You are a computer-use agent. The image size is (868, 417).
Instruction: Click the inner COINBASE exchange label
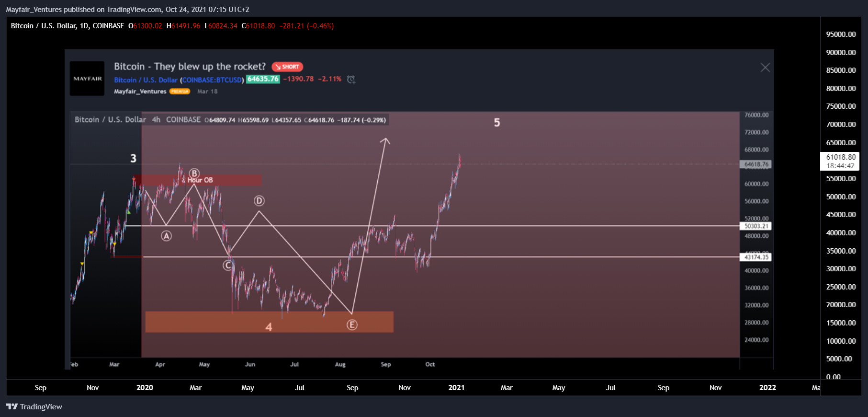(x=183, y=120)
